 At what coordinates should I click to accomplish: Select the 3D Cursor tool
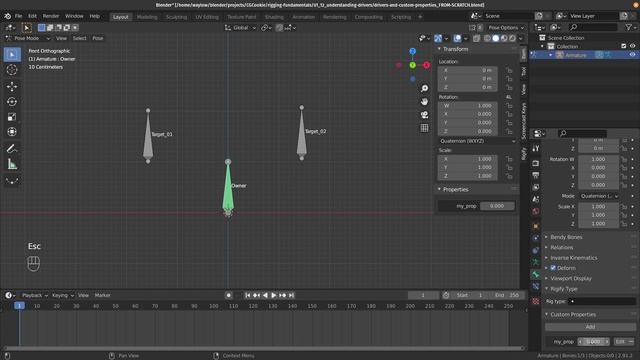click(x=12, y=70)
